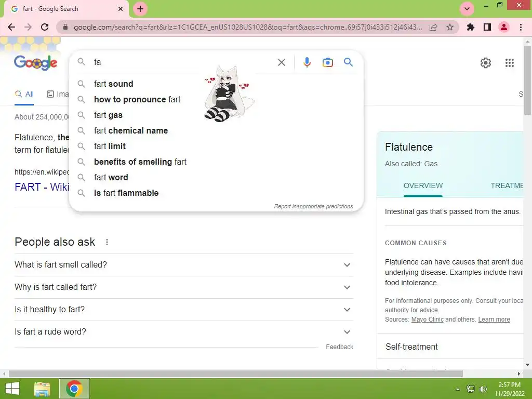Select the TREATMENT tab in Flatulence panel

(507, 185)
